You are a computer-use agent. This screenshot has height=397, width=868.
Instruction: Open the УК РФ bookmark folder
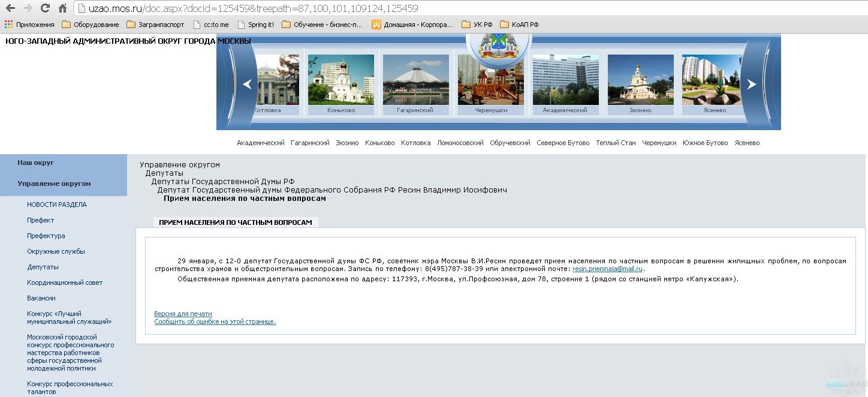pyautogui.click(x=477, y=25)
